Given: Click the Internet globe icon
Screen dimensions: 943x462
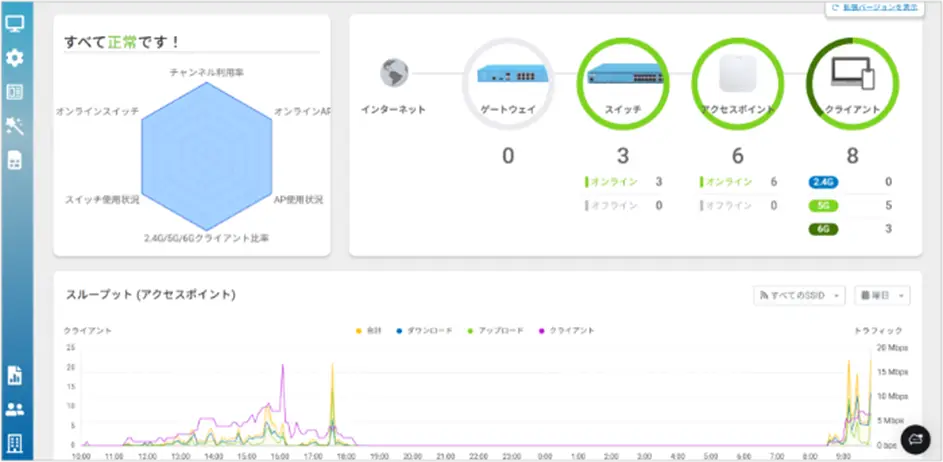Looking at the screenshot, I should click(x=395, y=74).
